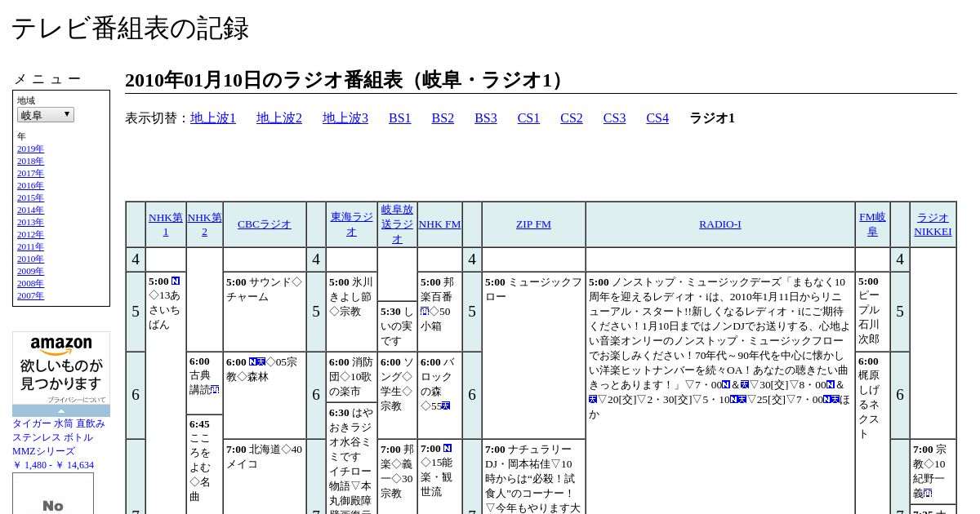980x514 pixels.
Task: Select the 消防団◇10歌の楽市 6:00 program
Action: pyautogui.click(x=352, y=376)
